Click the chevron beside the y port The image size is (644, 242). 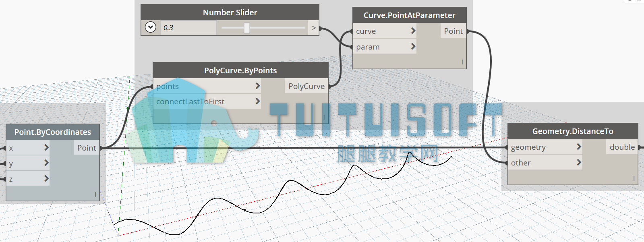(46, 163)
